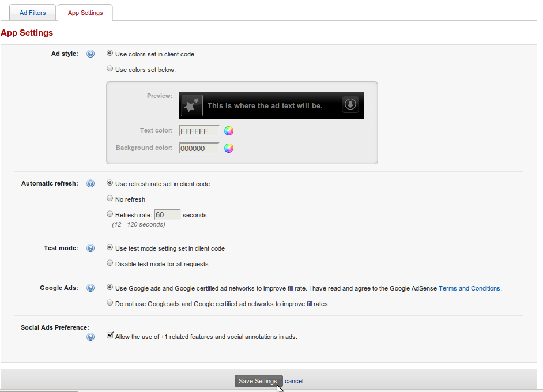Select 'Do not use Google ads' option
This screenshot has height=392, width=543.
110,303
